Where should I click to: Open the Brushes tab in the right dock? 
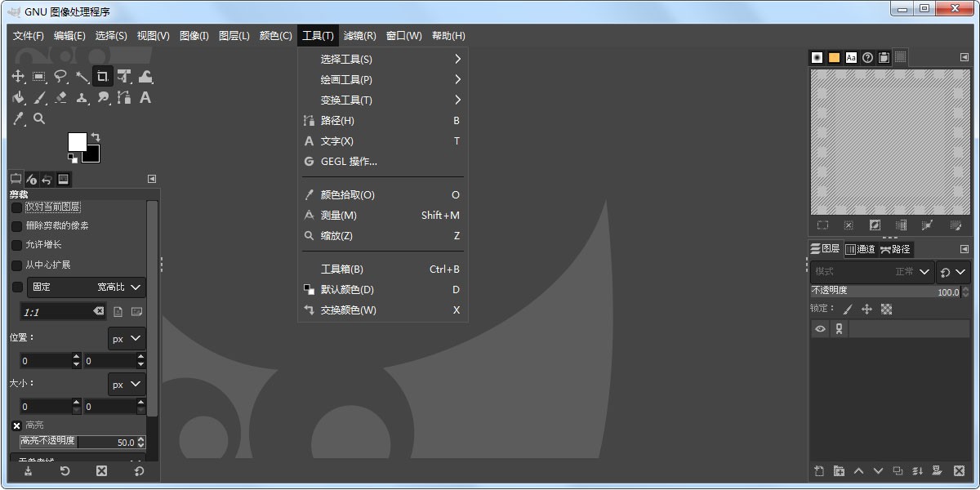coord(815,57)
